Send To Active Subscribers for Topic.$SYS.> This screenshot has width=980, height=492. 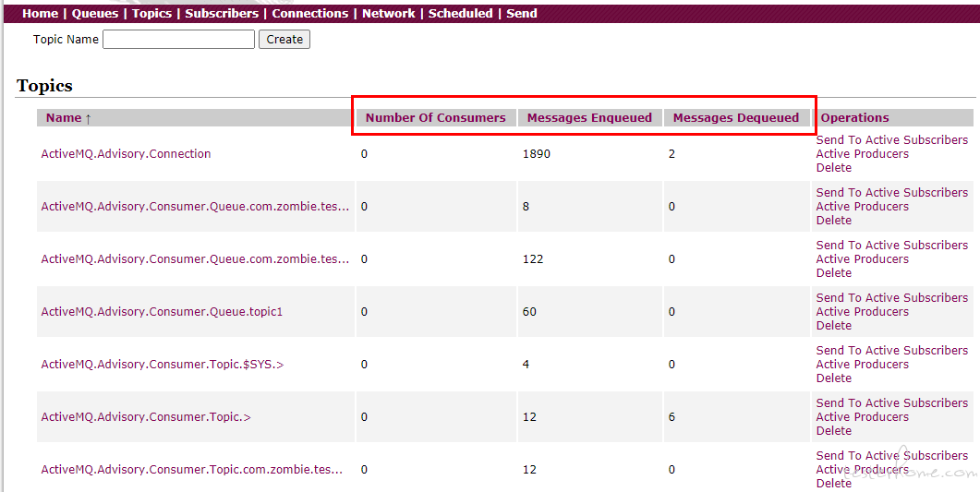[892, 350]
